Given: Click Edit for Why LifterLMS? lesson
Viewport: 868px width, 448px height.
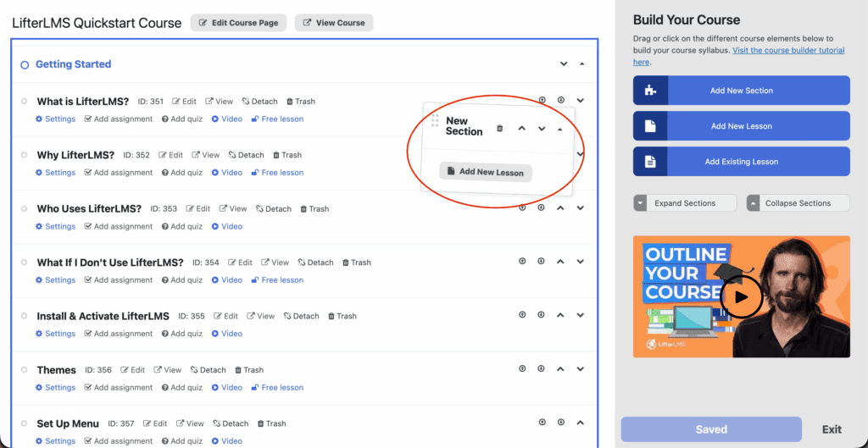Looking at the screenshot, I should (171, 155).
